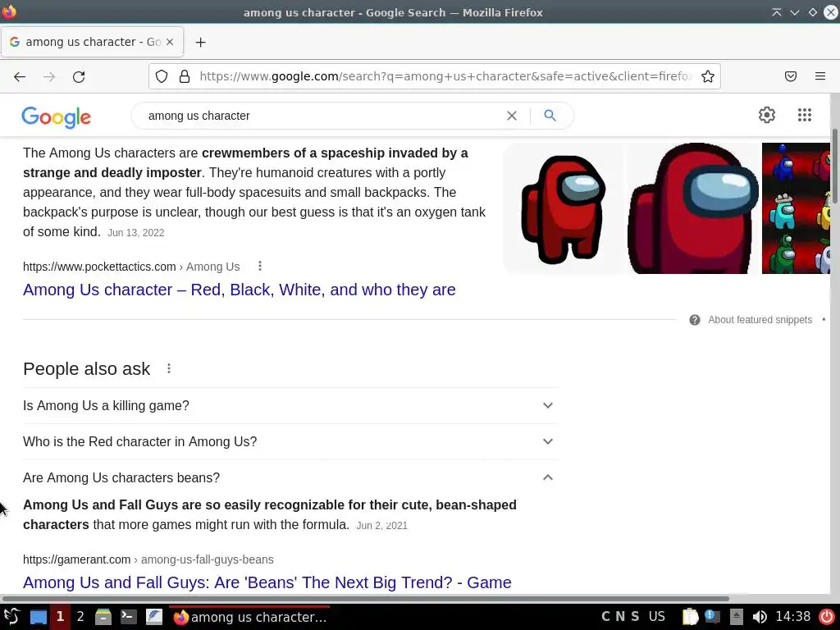
Task: Click the horizontal page scrollbar
Action: coord(365,598)
